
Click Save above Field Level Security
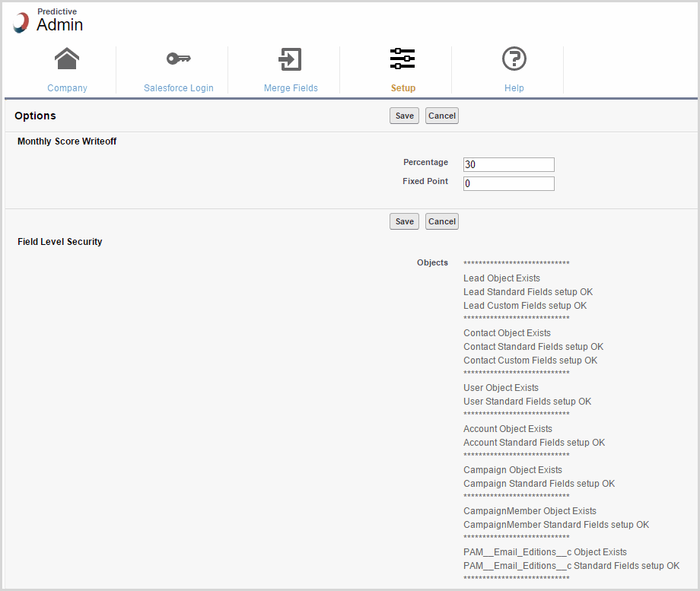coord(404,221)
